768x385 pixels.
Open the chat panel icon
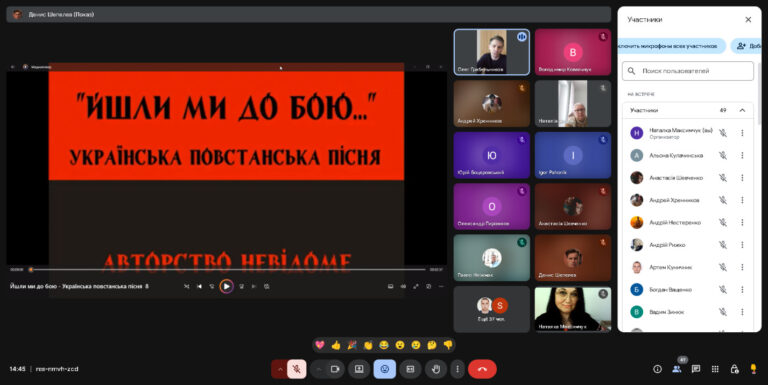696,369
